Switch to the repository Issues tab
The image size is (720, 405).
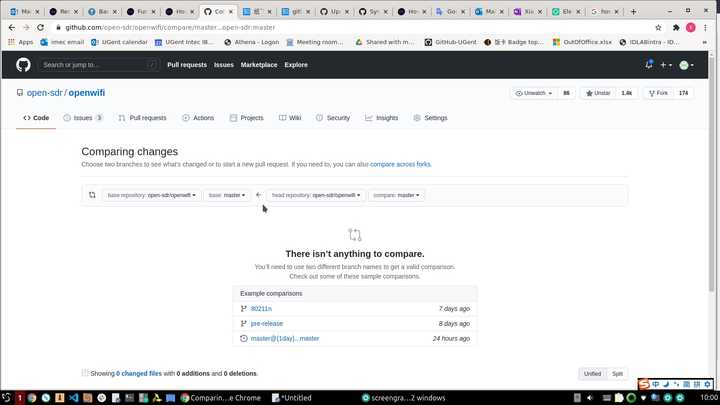coord(83,118)
